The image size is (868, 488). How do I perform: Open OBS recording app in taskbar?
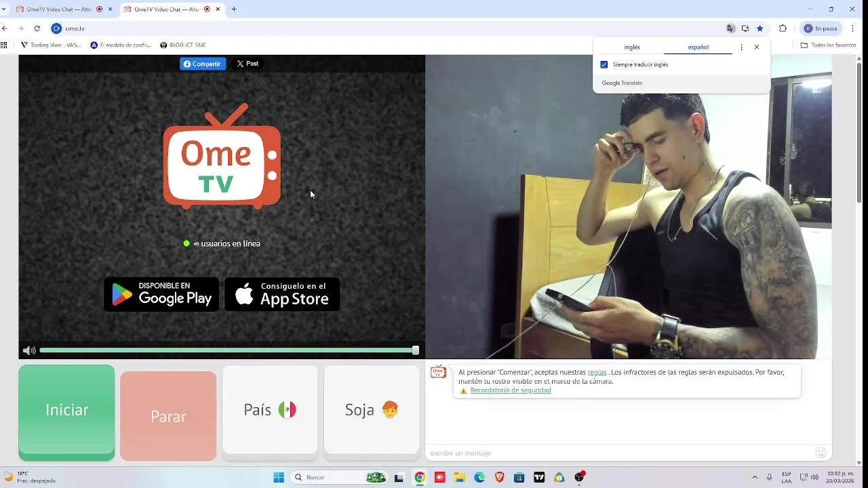point(580,477)
